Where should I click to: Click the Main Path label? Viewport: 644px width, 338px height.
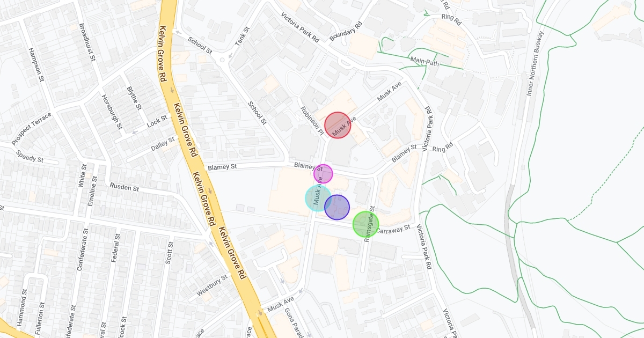[x=425, y=61]
